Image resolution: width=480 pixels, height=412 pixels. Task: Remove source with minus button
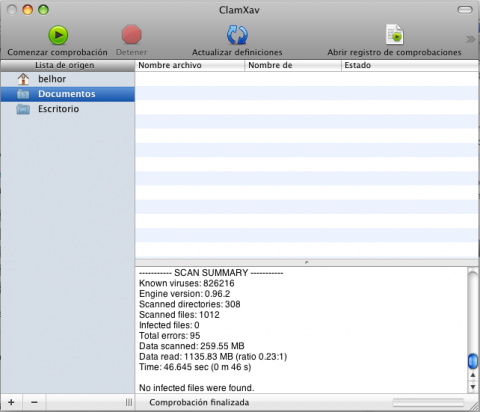(34, 402)
